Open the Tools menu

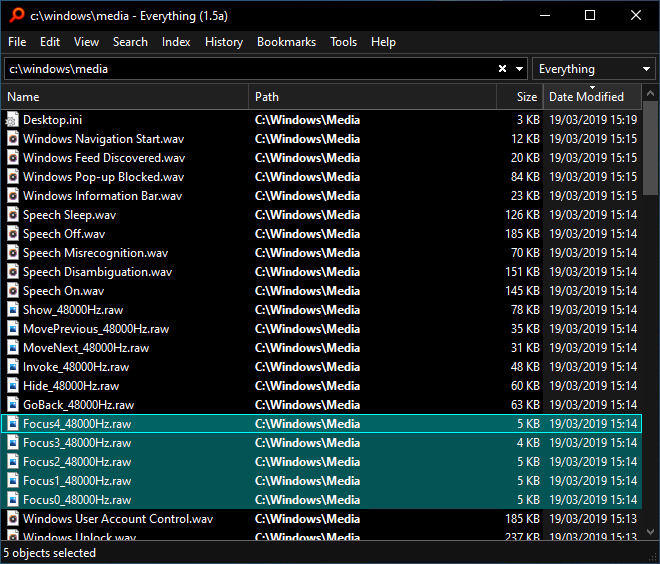343,42
